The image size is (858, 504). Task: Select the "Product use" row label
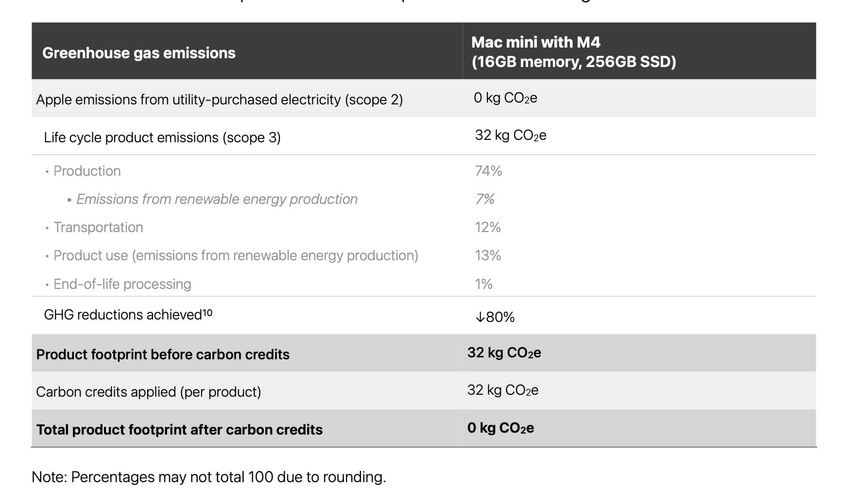[236, 255]
